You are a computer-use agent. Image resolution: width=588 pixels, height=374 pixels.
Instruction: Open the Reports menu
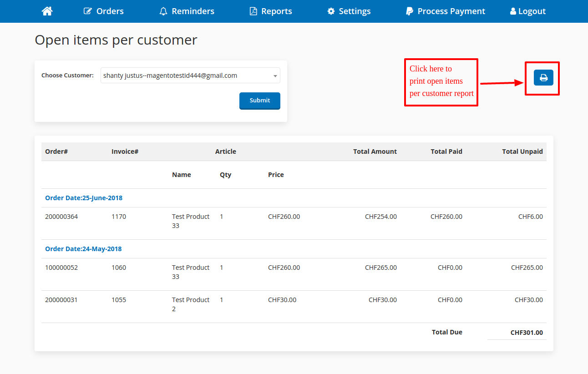(276, 11)
